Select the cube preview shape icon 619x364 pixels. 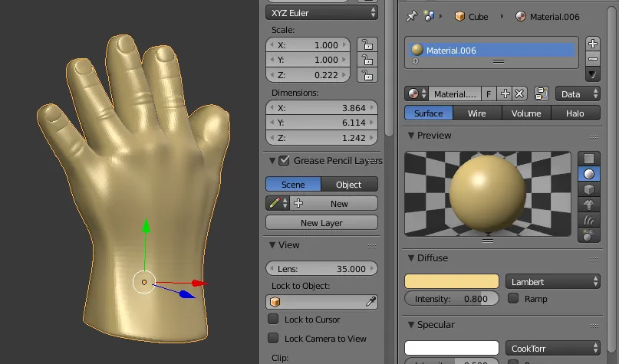click(x=588, y=189)
